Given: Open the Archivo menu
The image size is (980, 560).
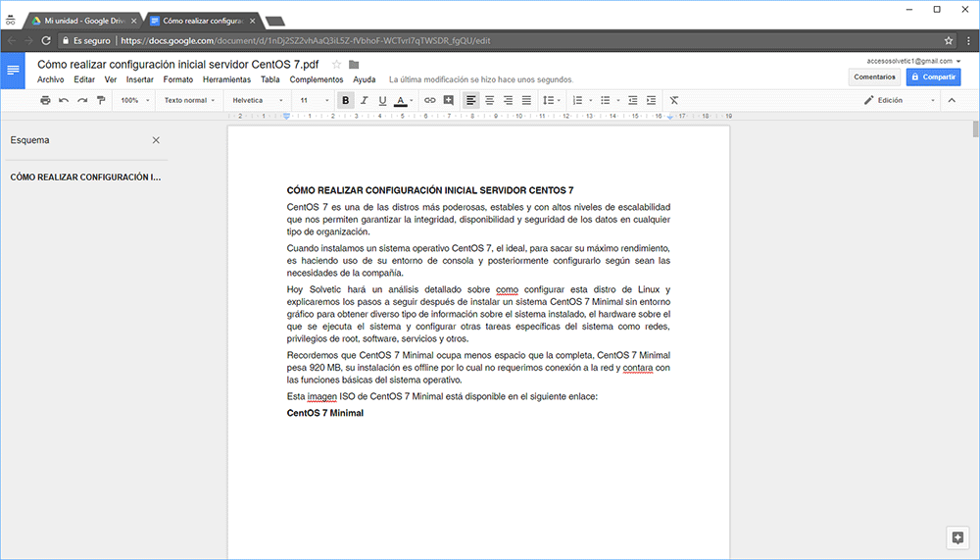Looking at the screenshot, I should pos(51,79).
